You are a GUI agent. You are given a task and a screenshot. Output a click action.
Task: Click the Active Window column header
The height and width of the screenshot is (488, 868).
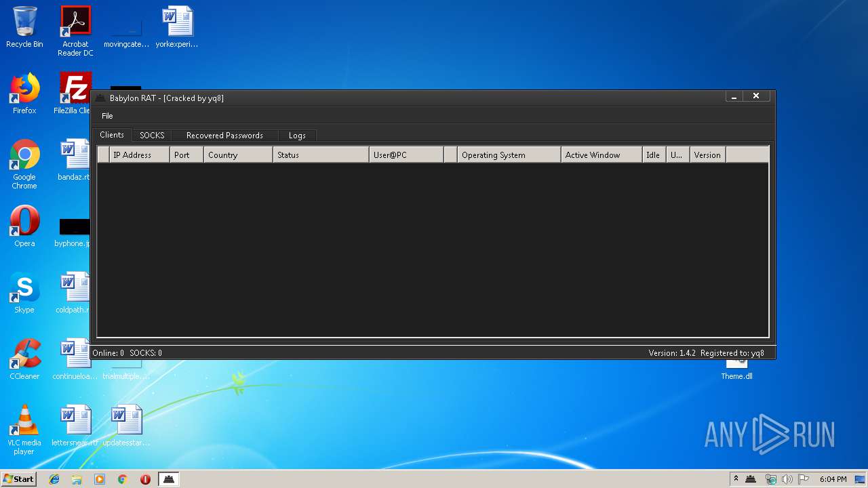[x=601, y=155]
